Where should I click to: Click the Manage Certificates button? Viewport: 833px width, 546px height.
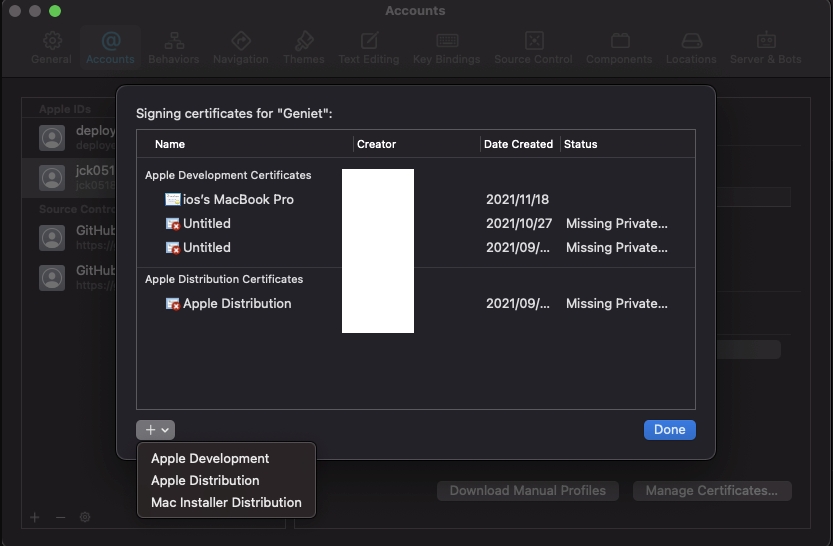point(711,491)
